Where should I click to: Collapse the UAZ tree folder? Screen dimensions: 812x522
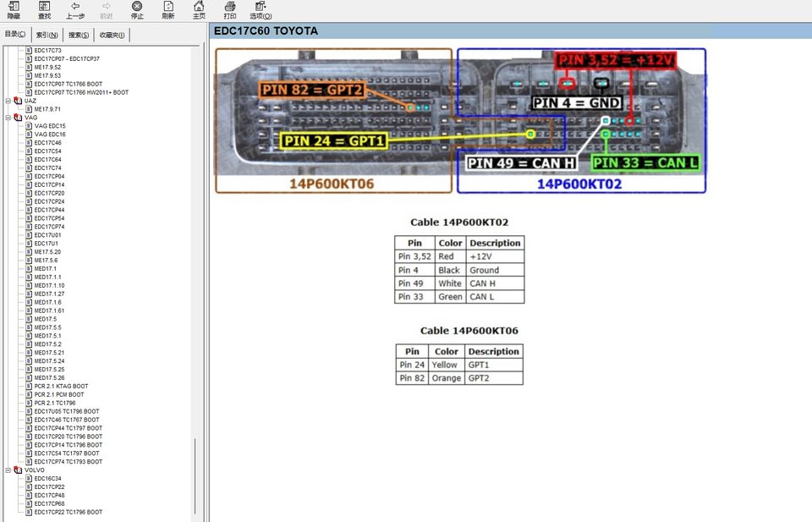tap(8, 101)
